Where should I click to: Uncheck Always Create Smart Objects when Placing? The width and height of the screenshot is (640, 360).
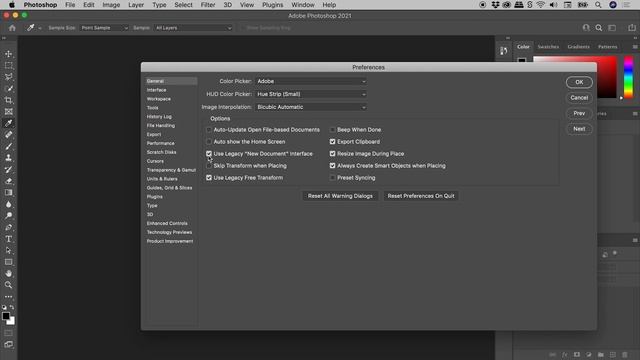pos(333,166)
